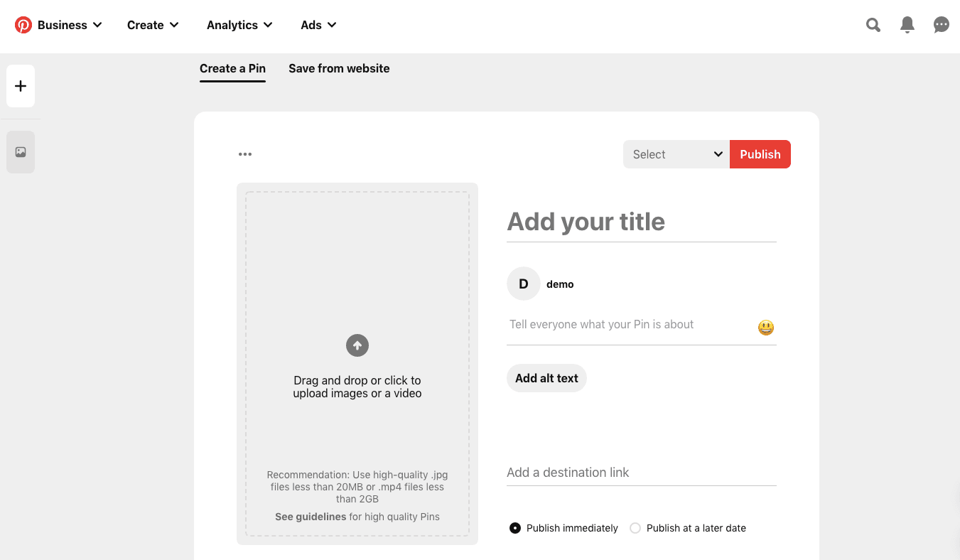960x560 pixels.
Task: Click the Pinterest logo
Action: pos(23,24)
